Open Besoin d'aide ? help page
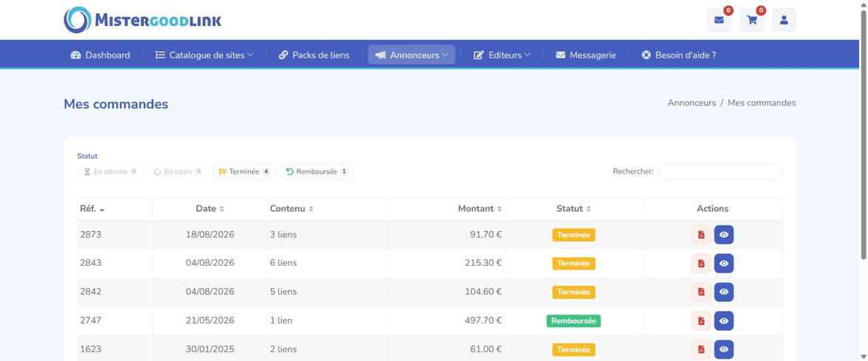868x361 pixels. click(x=679, y=55)
